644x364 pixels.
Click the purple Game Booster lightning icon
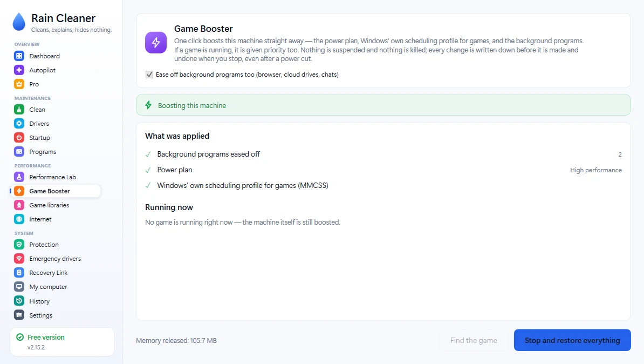click(x=156, y=42)
